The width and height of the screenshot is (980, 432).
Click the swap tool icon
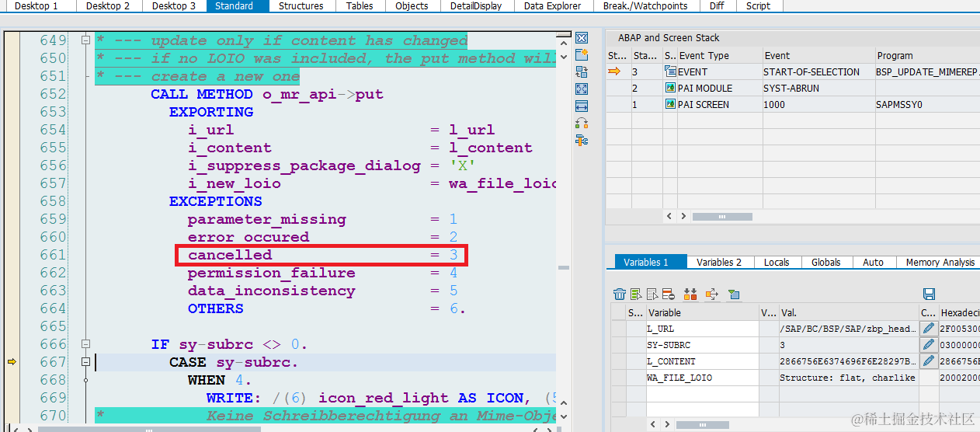pyautogui.click(x=582, y=124)
